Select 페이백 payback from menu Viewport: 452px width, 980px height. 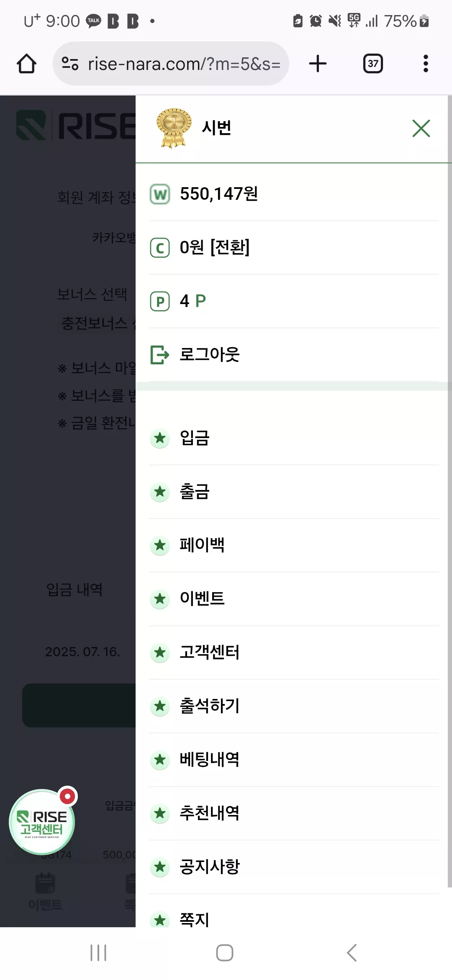(x=294, y=545)
